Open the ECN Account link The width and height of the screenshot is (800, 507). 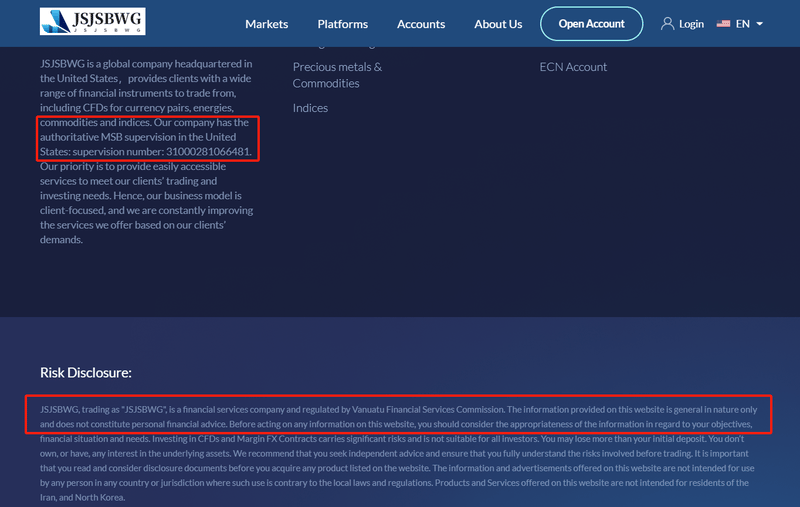[x=573, y=67]
